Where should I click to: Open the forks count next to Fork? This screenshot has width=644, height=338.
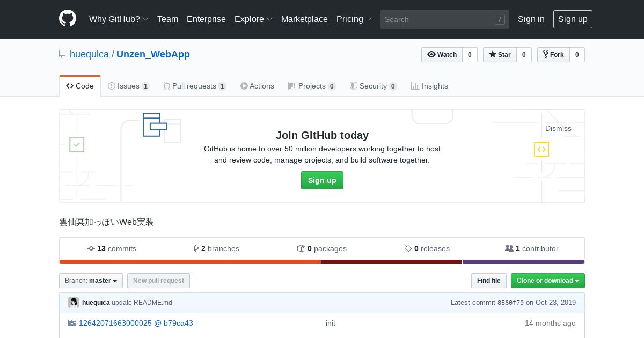577,55
